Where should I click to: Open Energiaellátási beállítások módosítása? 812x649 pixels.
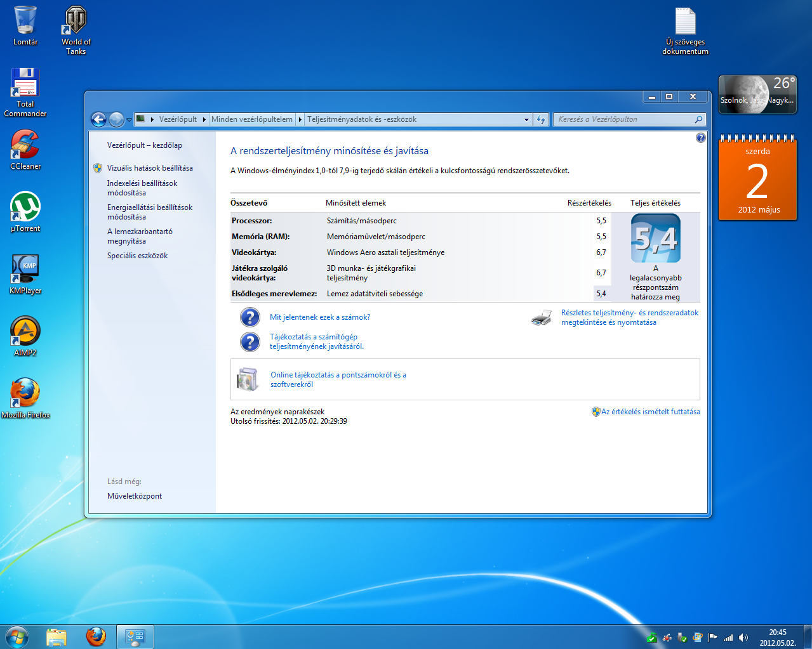(x=150, y=212)
